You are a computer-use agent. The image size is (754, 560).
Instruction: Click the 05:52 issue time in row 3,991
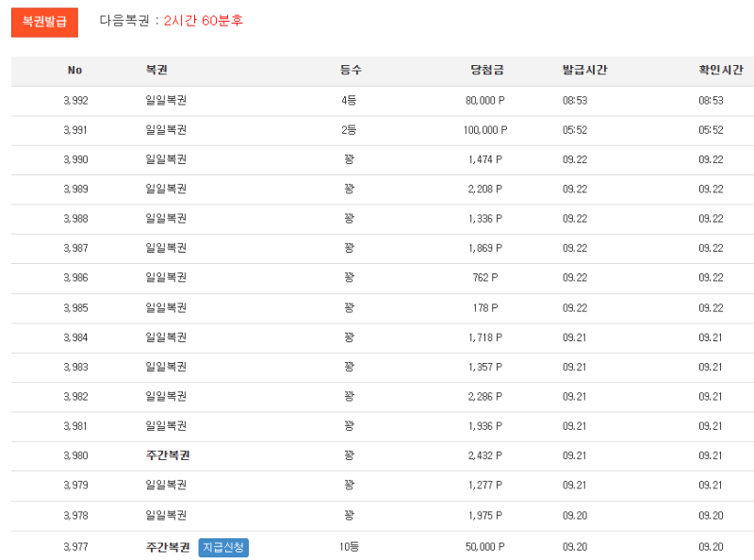click(575, 130)
